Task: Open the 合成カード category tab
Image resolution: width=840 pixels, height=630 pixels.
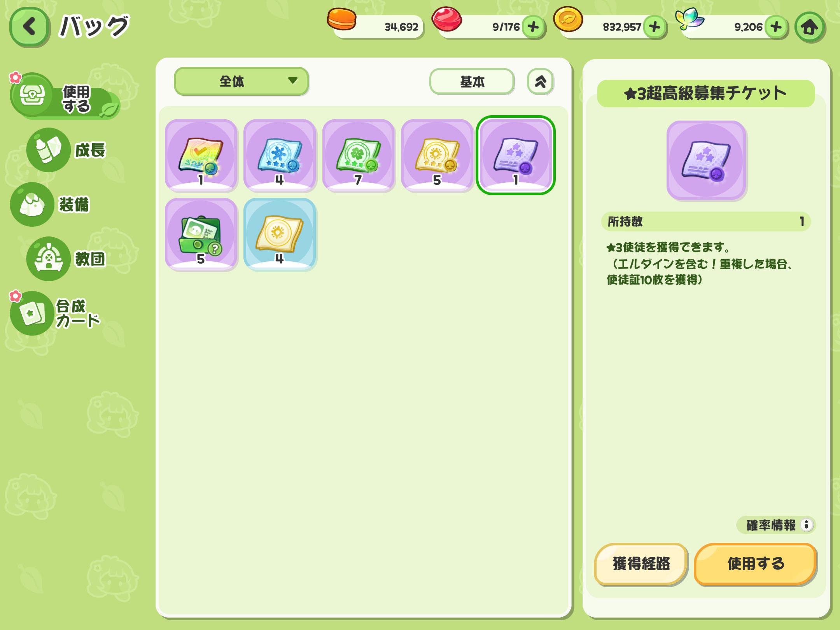Action: click(x=54, y=313)
